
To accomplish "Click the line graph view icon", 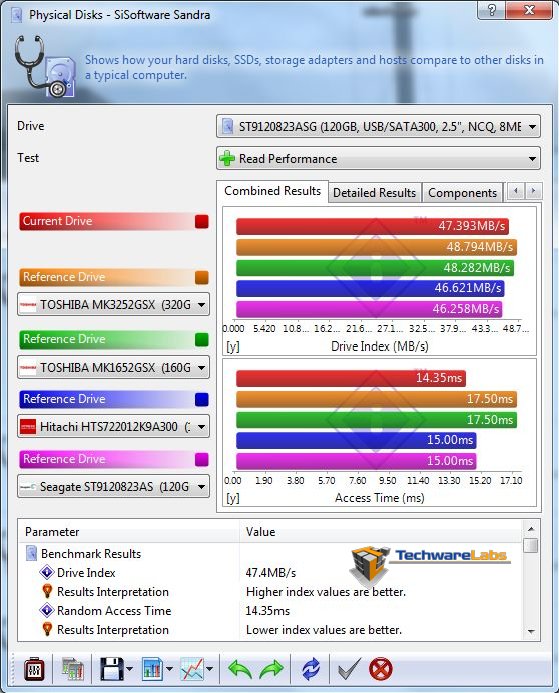I will pyautogui.click(x=192, y=669).
